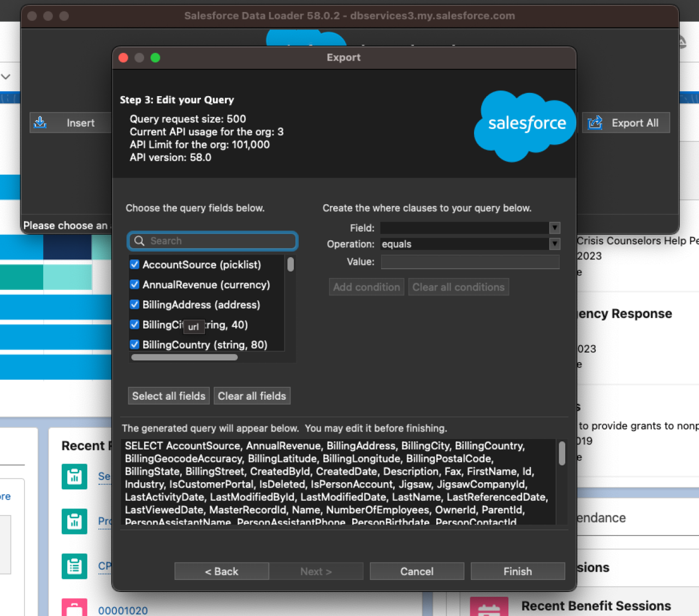Image resolution: width=699 pixels, height=616 pixels.
Task: Click the Add condition button
Action: point(366,287)
